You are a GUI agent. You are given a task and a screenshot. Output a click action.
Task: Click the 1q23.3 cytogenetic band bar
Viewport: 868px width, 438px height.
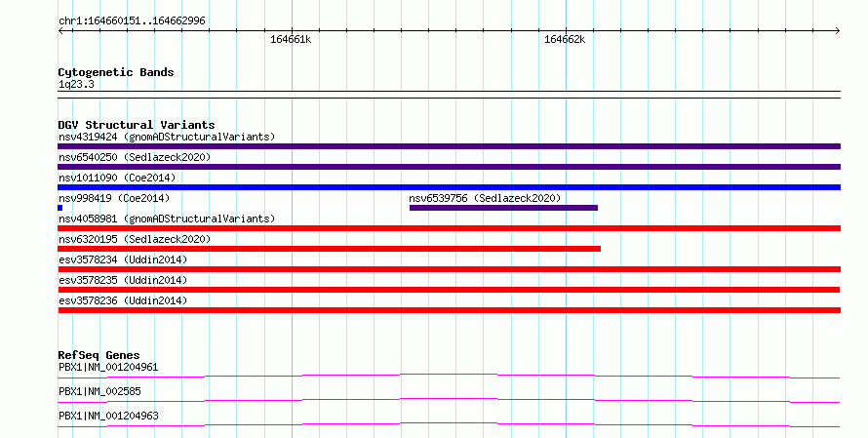pyautogui.click(x=449, y=95)
